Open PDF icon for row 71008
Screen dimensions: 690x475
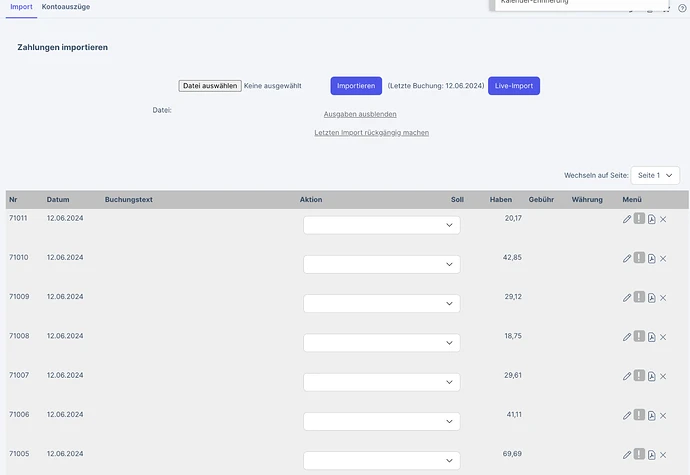(652, 337)
